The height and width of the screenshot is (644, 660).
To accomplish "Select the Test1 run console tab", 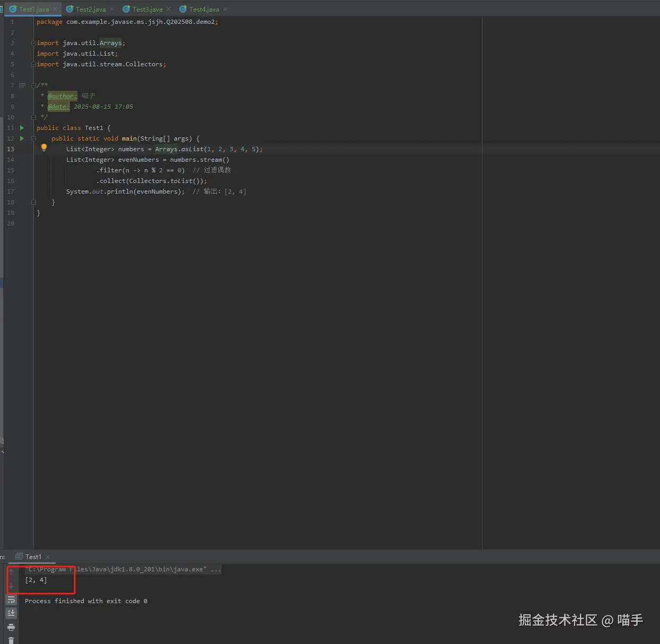I will click(33, 556).
